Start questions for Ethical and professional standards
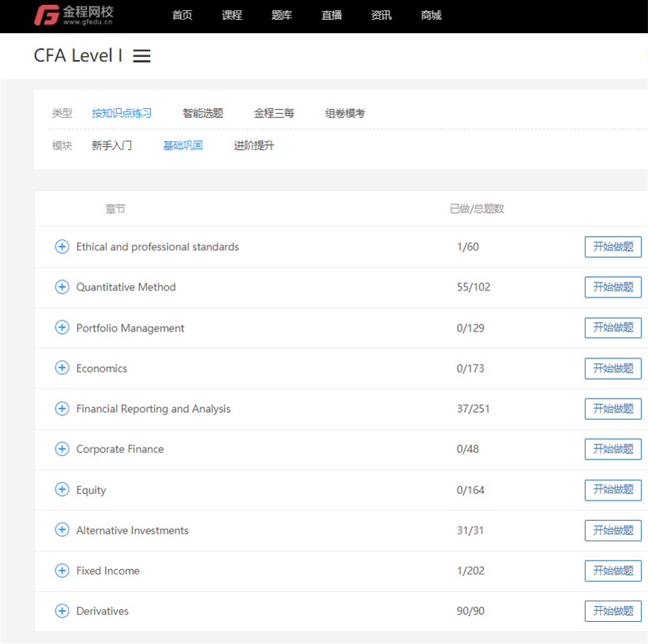648x644 pixels. coord(612,247)
